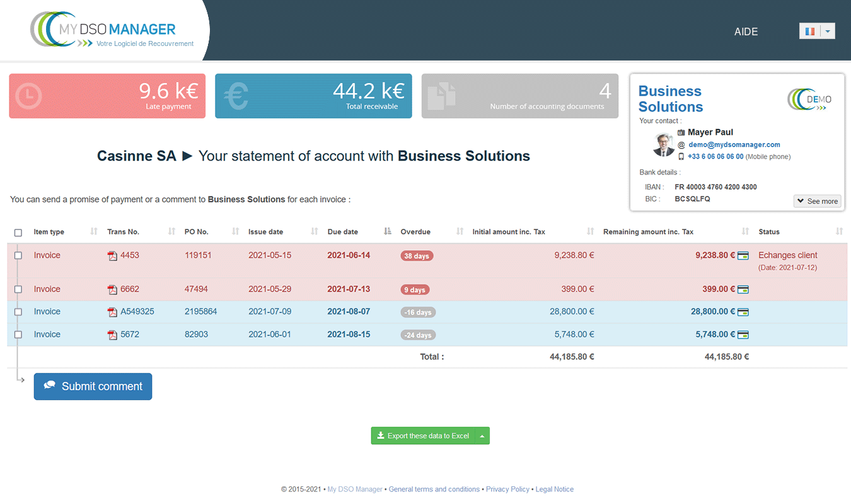Open PDF icon for invoice A549325
This screenshot has width=851, height=504.
[x=113, y=312]
